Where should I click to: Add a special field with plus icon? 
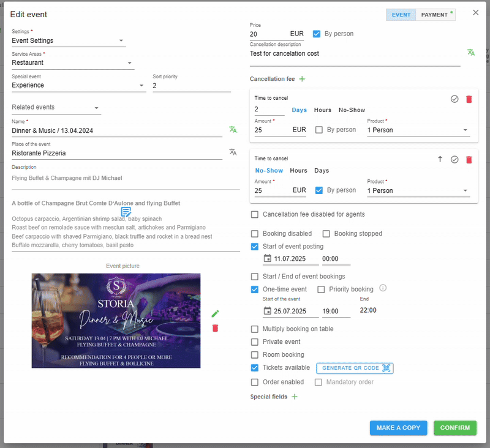click(x=295, y=397)
